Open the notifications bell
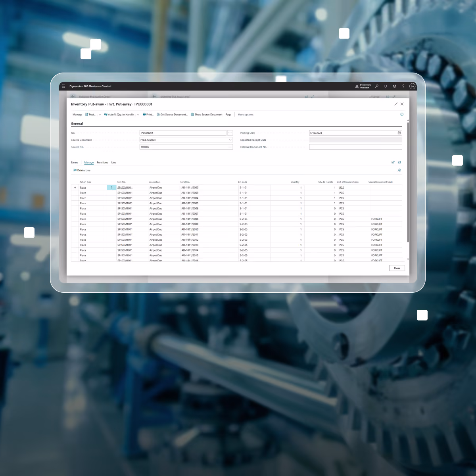This screenshot has width=476, height=476. pos(386,86)
